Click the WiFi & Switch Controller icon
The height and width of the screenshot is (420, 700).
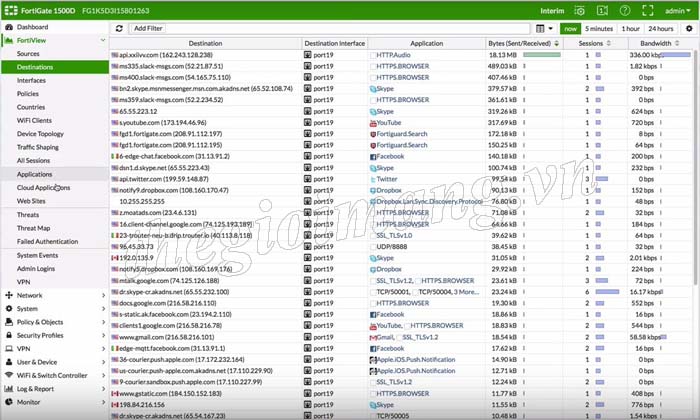coord(9,375)
